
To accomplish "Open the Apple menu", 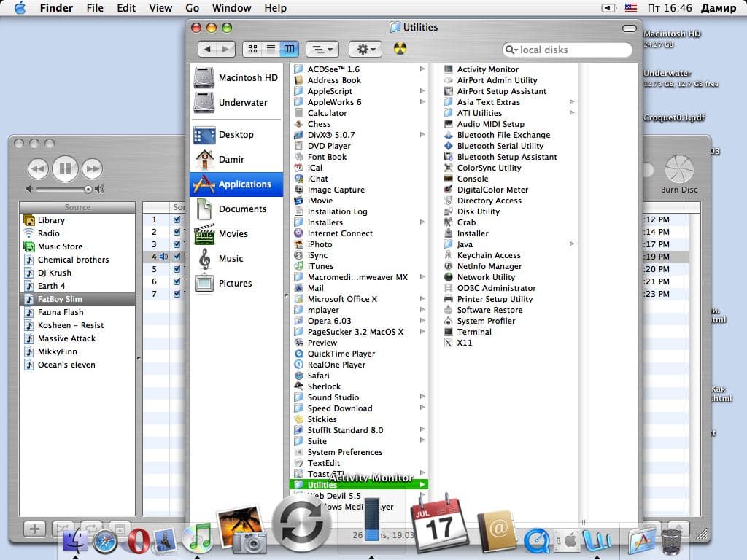I will coord(20,7).
